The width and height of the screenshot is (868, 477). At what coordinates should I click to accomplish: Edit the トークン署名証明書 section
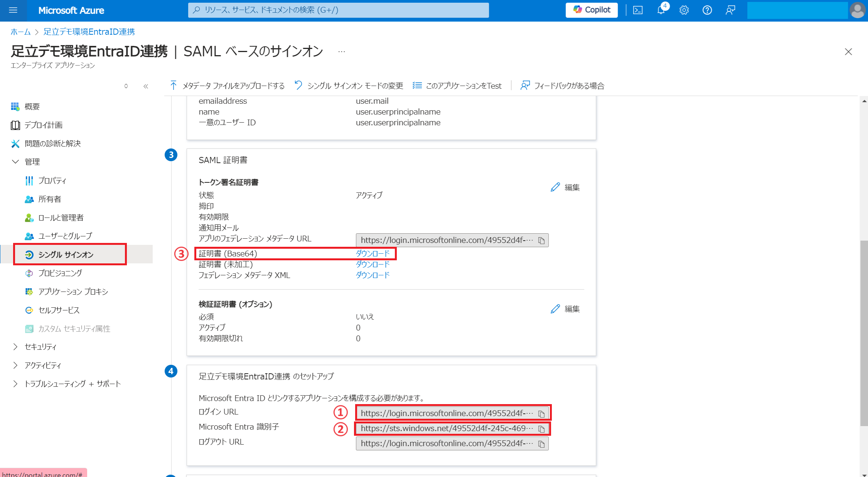click(565, 187)
